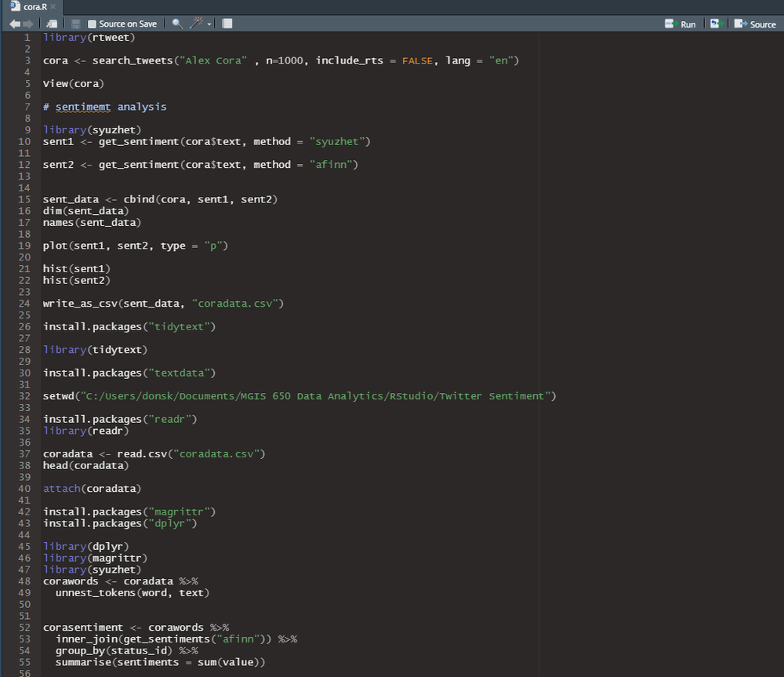Image resolution: width=784 pixels, height=677 pixels.
Task: Click the summarise(sentiments = sum(value)) line
Action: 160,663
